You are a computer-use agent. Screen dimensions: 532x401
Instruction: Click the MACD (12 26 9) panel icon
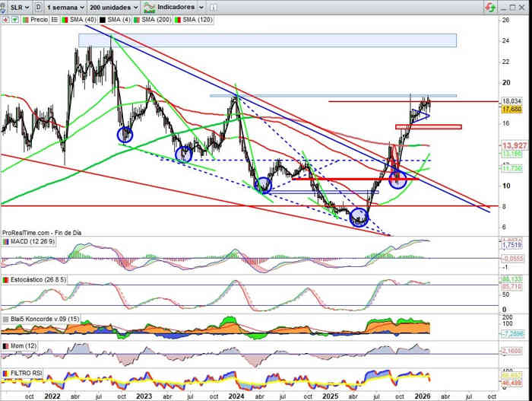pyautogui.click(x=5, y=241)
